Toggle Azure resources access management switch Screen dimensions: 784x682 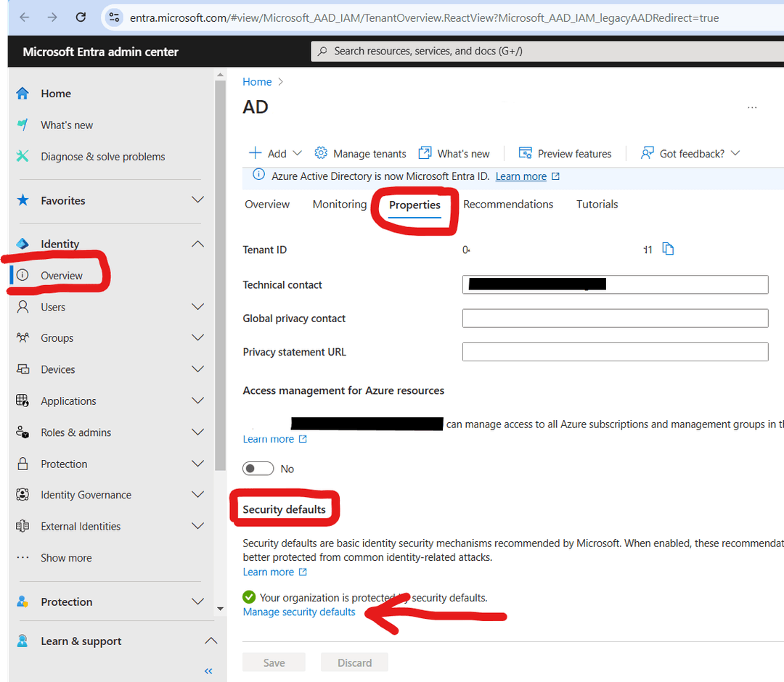click(x=258, y=469)
